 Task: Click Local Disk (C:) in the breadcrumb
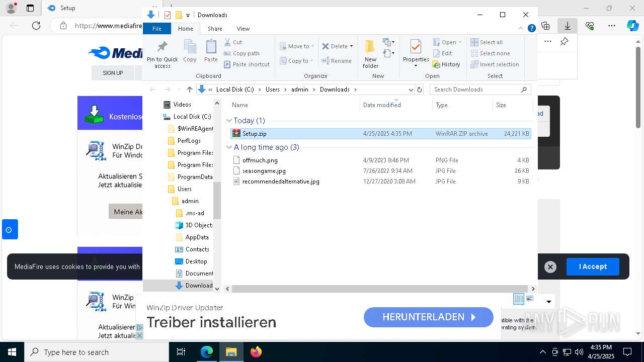pyautogui.click(x=235, y=89)
